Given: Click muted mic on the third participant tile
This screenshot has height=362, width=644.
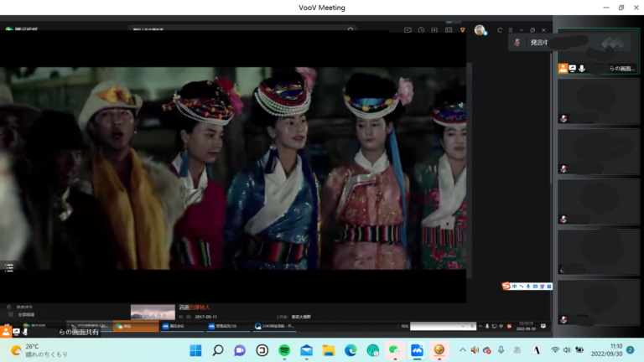Looking at the screenshot, I should tap(563, 168).
